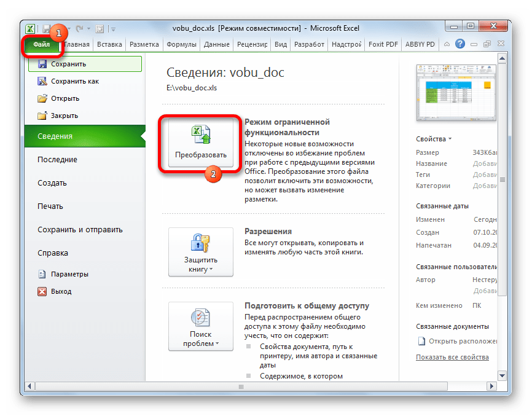Viewport: 532px width, 416px height.
Task: Click the Redo arrow in quick access toolbar
Action: point(79,29)
